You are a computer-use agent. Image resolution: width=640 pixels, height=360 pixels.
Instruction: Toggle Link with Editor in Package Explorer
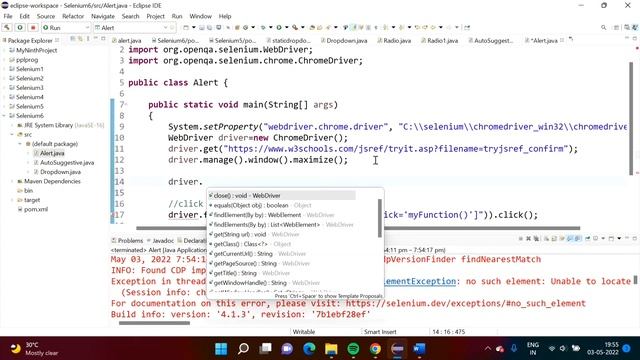(80, 39)
